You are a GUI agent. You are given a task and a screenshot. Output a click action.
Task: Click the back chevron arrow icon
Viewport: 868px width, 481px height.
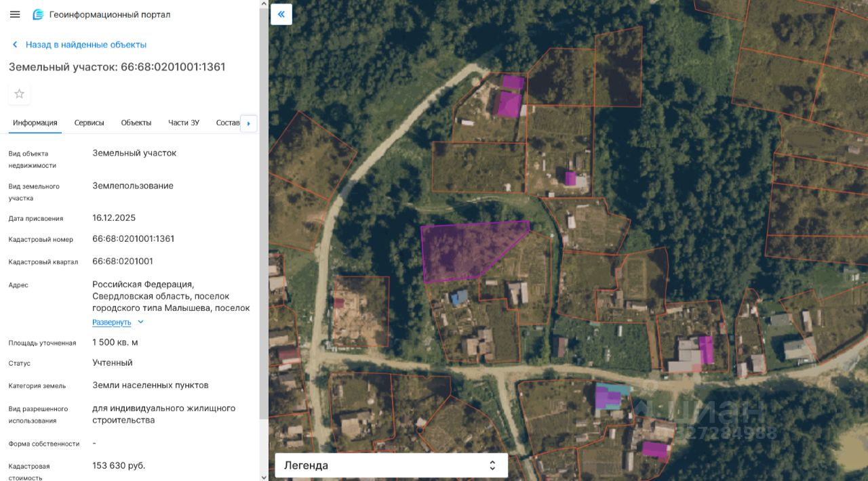pos(15,45)
